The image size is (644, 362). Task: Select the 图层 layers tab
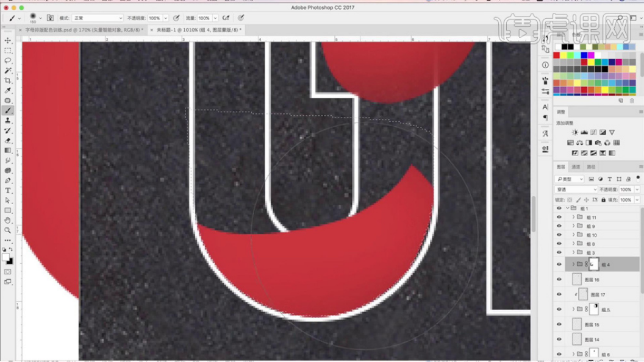[x=560, y=167]
